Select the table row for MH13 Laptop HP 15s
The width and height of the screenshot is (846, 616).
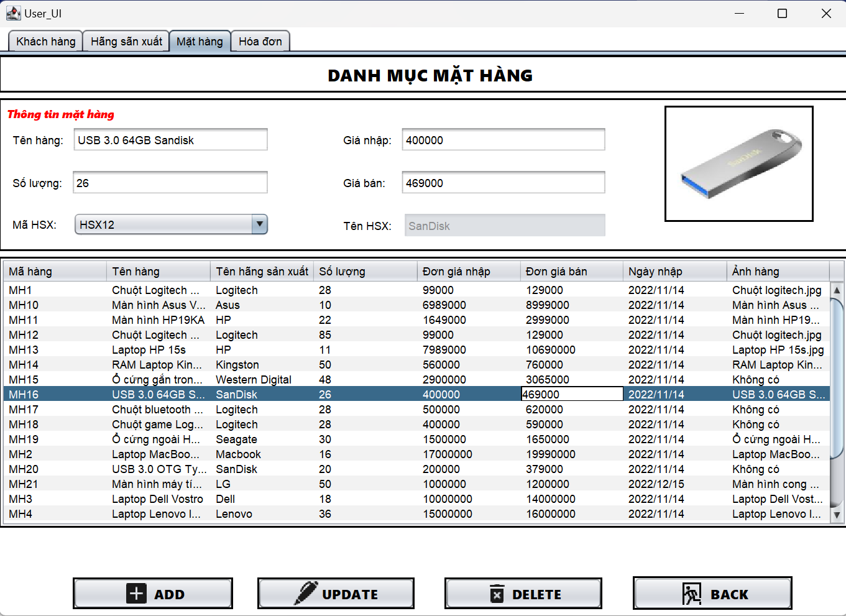[249, 349]
